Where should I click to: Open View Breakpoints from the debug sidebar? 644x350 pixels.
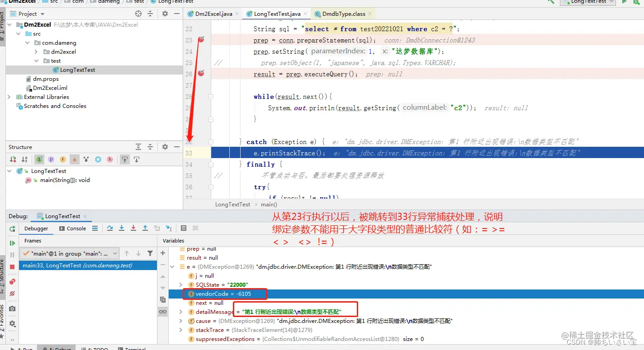12,281
